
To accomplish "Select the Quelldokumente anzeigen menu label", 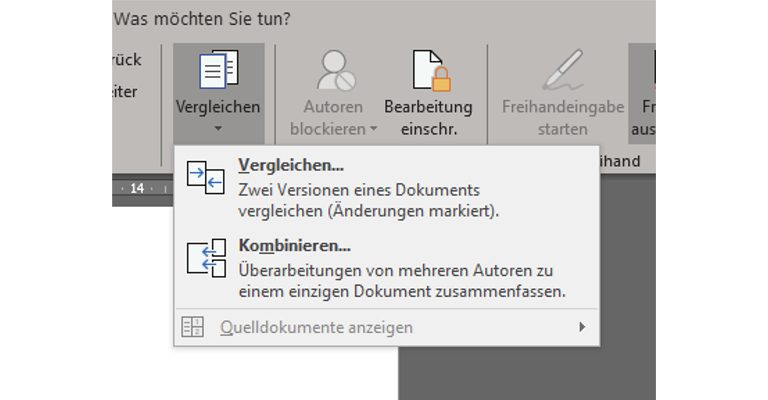I will point(316,327).
